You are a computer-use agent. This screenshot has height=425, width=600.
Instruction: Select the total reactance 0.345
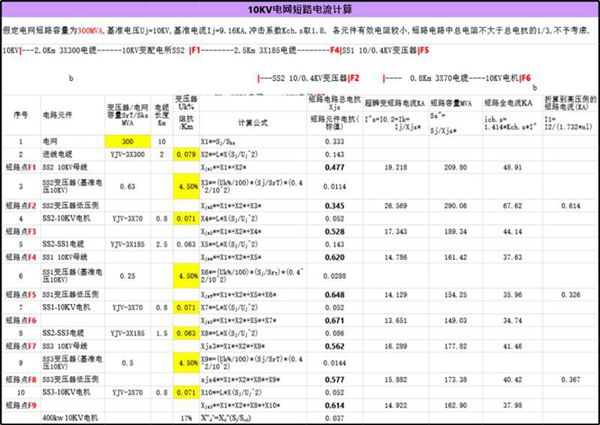point(334,206)
